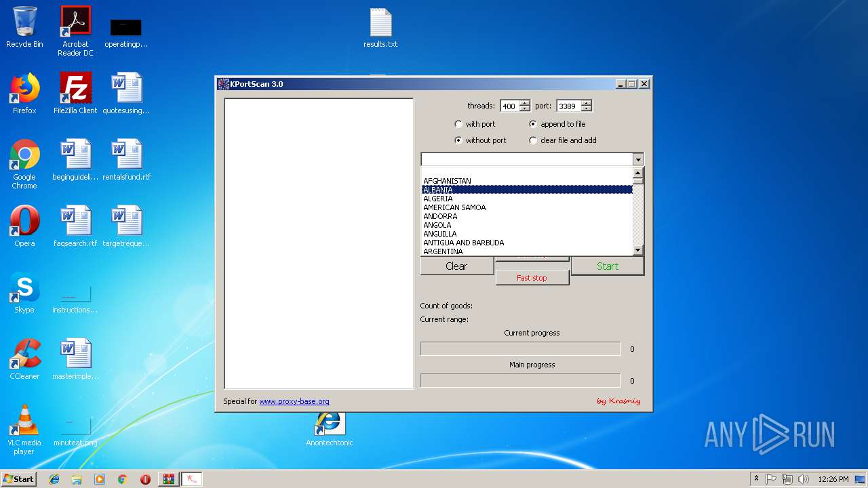The width and height of the screenshot is (868, 488).
Task: Choose AMERICAN SAMOA from country list
Action: click(x=527, y=207)
